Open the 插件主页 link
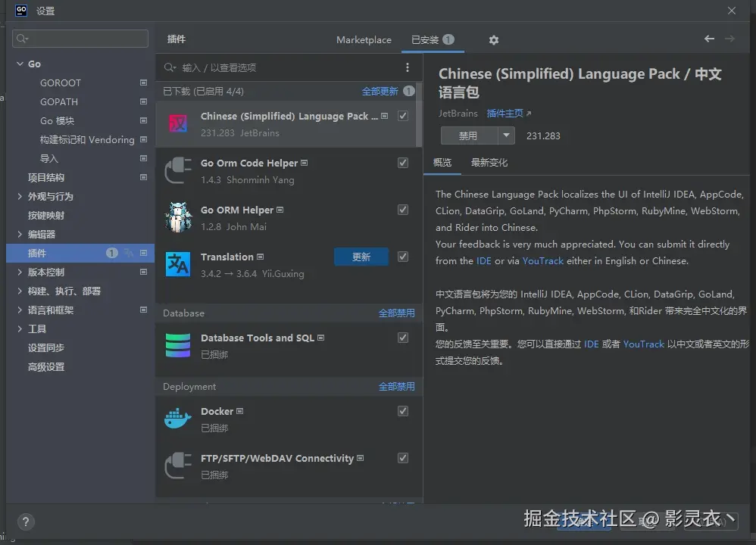The width and height of the screenshot is (756, 545). point(505,114)
